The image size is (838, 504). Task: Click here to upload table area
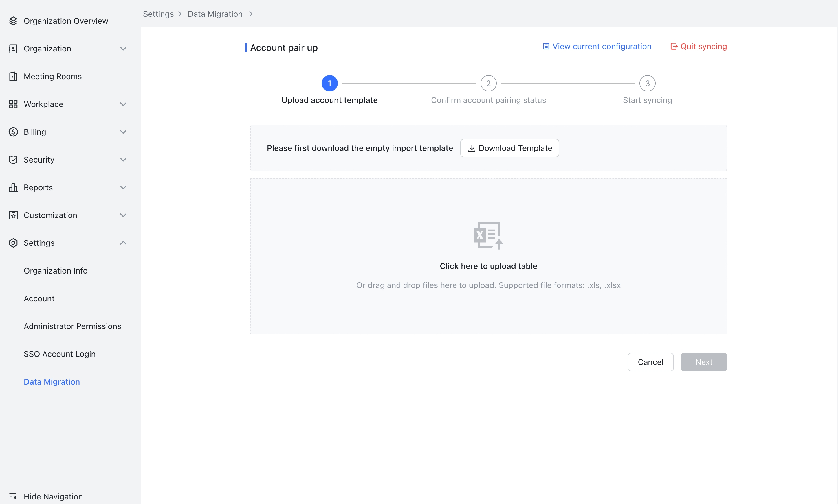point(488,266)
